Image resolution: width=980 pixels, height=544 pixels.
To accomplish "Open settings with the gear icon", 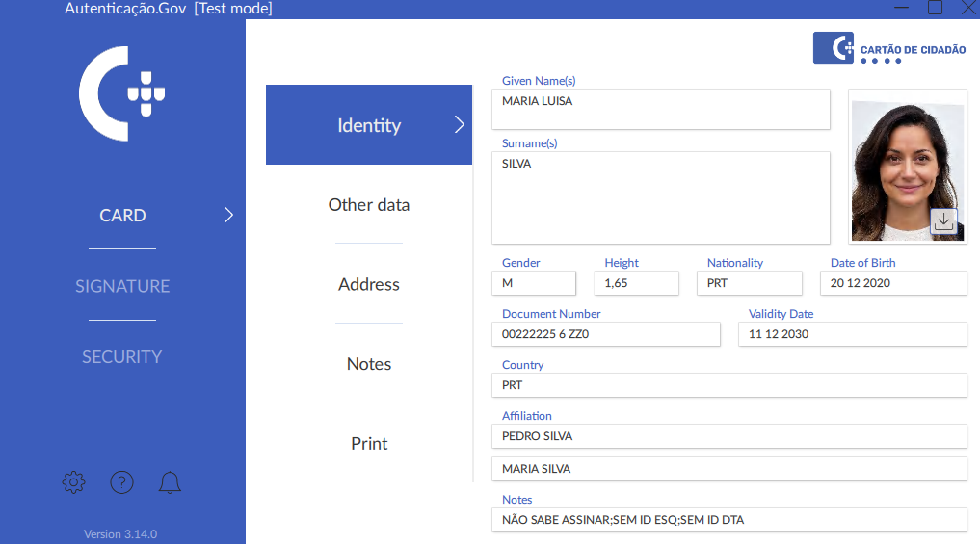I will point(73,482).
